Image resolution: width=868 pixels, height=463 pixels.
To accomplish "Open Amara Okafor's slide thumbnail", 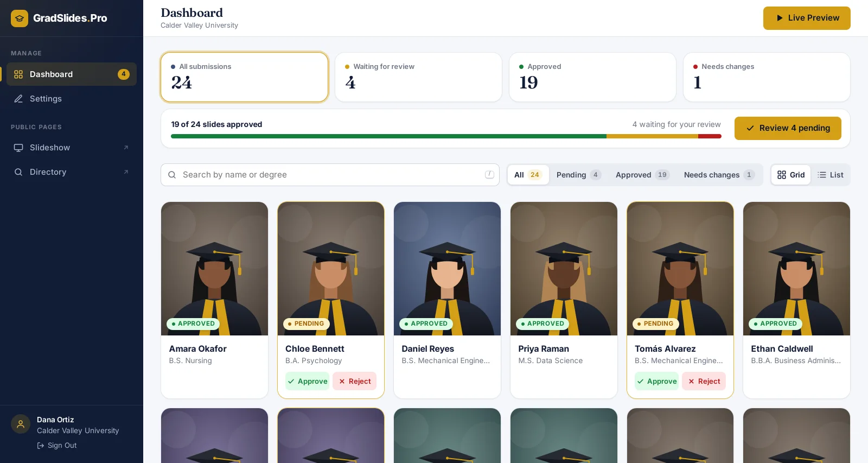I will [215, 269].
